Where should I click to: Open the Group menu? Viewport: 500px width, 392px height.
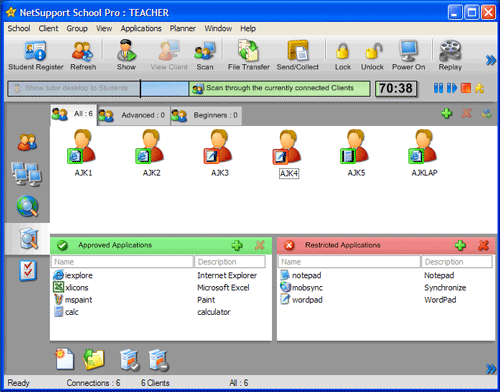tap(77, 29)
